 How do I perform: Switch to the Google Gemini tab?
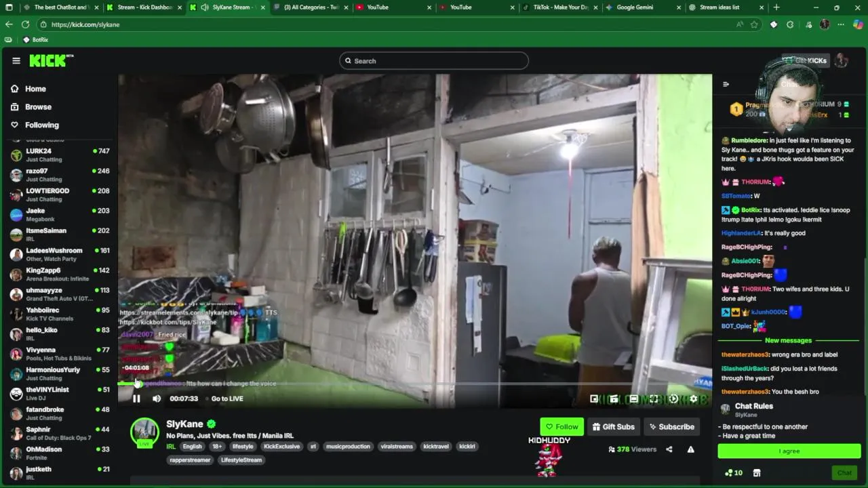coord(642,7)
